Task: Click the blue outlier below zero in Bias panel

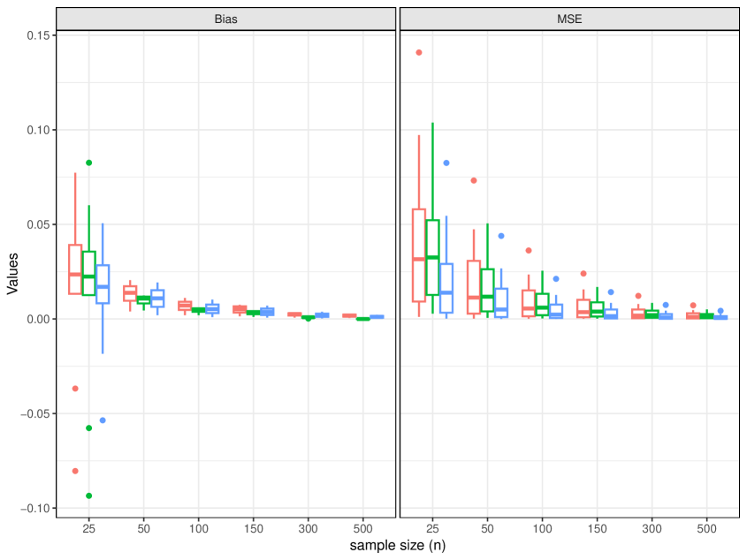Action: 103,420
